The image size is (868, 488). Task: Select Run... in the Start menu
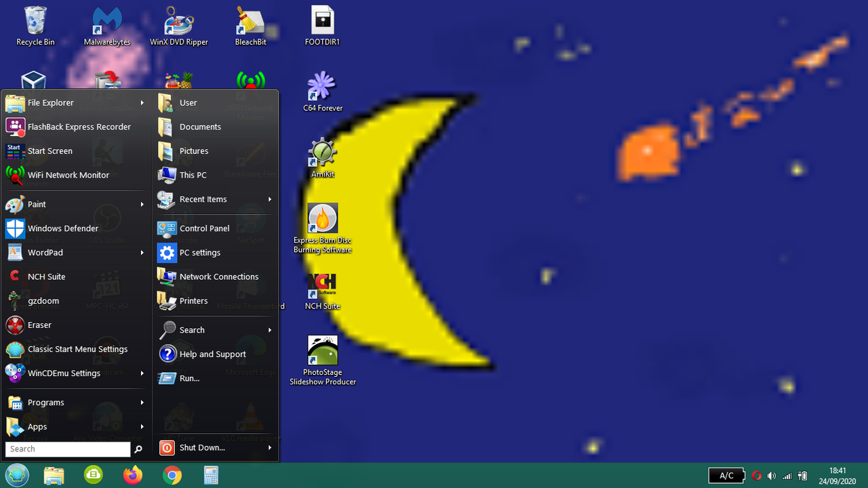tap(216, 378)
